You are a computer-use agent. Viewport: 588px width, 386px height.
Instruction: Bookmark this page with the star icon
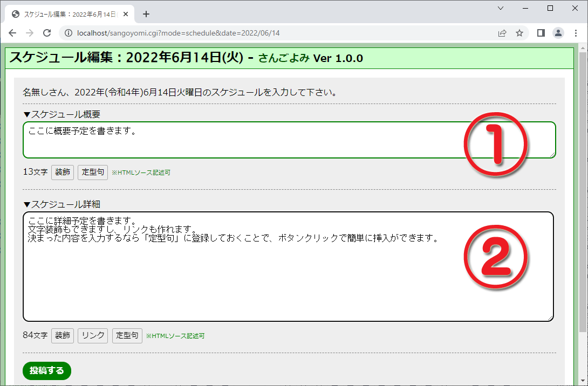519,33
